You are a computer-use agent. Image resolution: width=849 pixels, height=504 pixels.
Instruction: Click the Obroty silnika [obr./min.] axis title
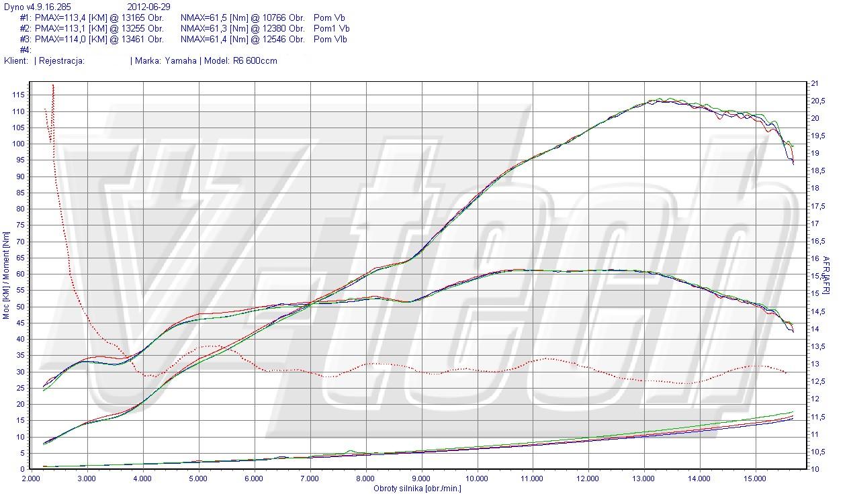coord(417,488)
